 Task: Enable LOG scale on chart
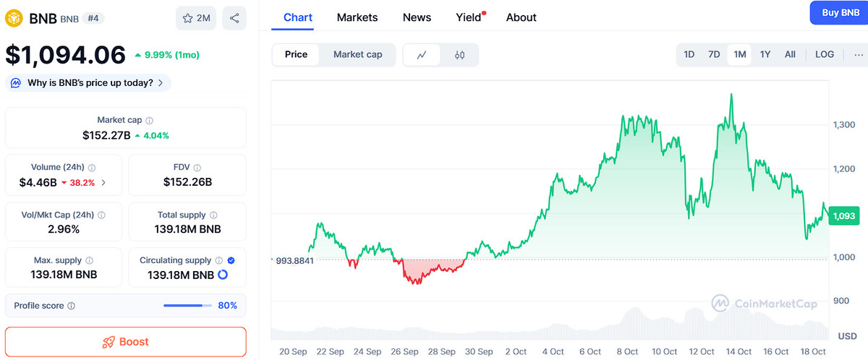(824, 55)
